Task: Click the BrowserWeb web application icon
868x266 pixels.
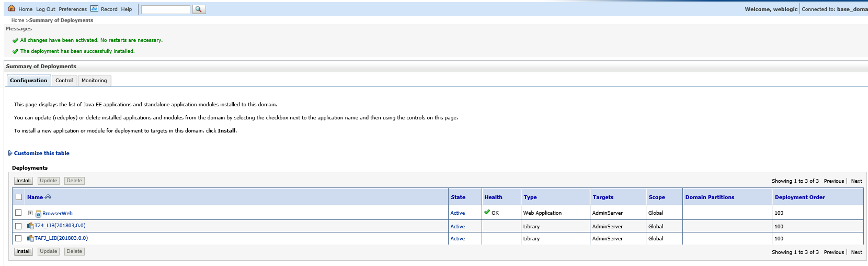Action: point(38,214)
